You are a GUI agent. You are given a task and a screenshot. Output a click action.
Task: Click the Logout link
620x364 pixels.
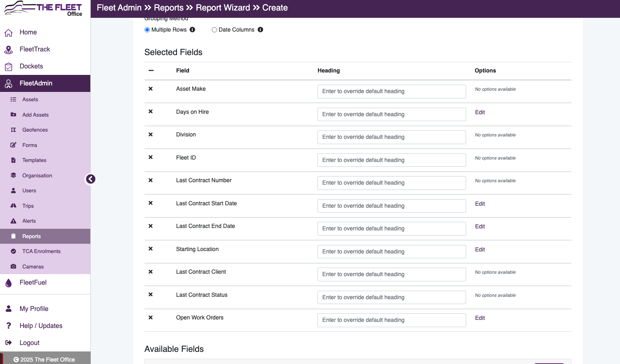tap(30, 343)
